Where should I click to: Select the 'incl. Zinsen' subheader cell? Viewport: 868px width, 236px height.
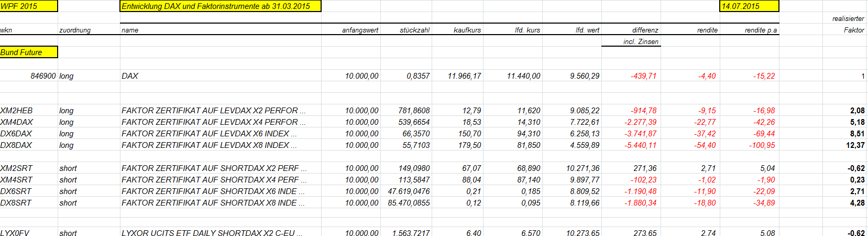point(641,42)
